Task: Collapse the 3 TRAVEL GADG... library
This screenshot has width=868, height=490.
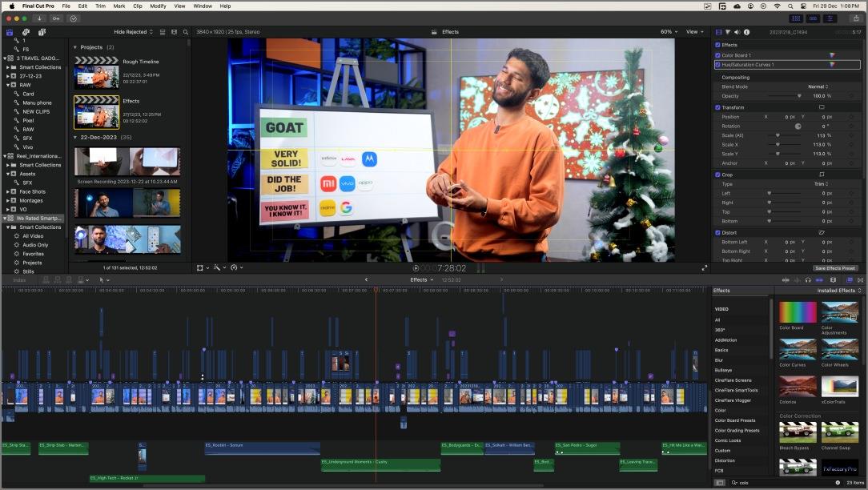Action: click(5, 58)
